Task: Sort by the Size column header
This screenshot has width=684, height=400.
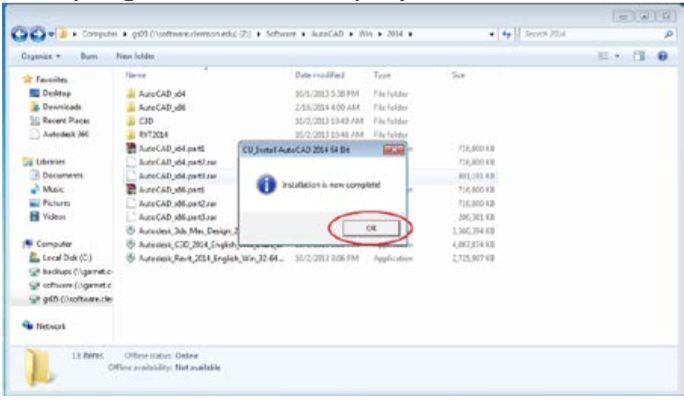Action: (458, 75)
